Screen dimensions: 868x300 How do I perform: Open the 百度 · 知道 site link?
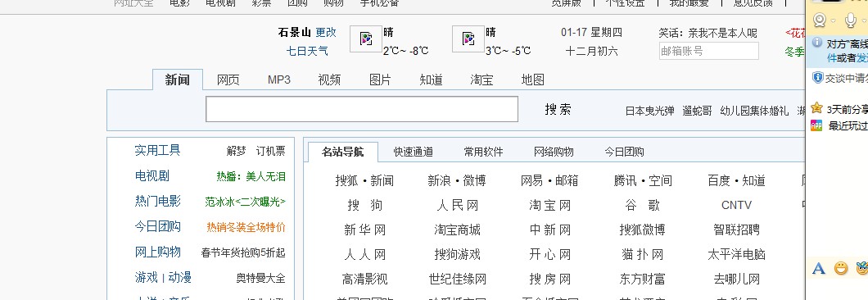[736, 181]
